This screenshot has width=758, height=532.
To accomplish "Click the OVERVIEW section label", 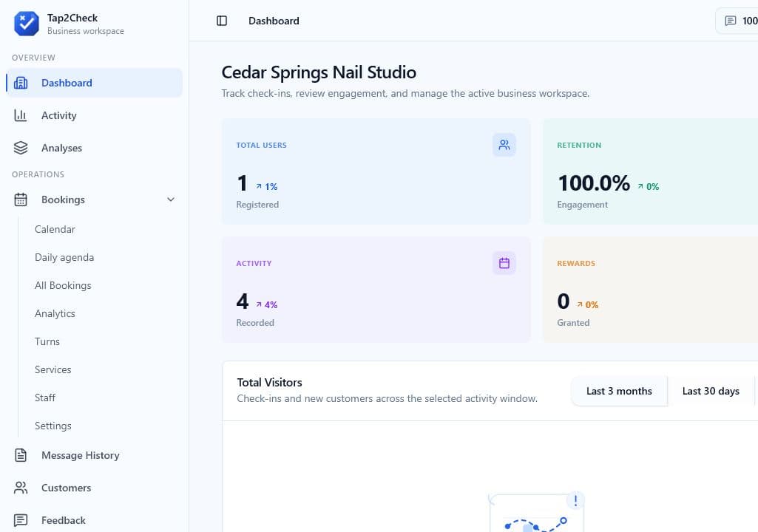I will pos(33,58).
